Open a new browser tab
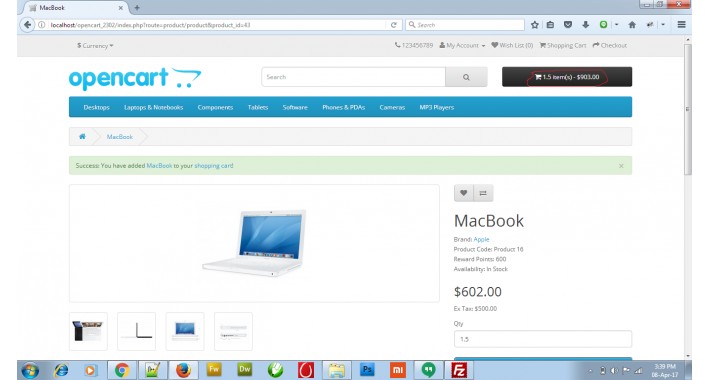This screenshot has height=380, width=710. [137, 8]
